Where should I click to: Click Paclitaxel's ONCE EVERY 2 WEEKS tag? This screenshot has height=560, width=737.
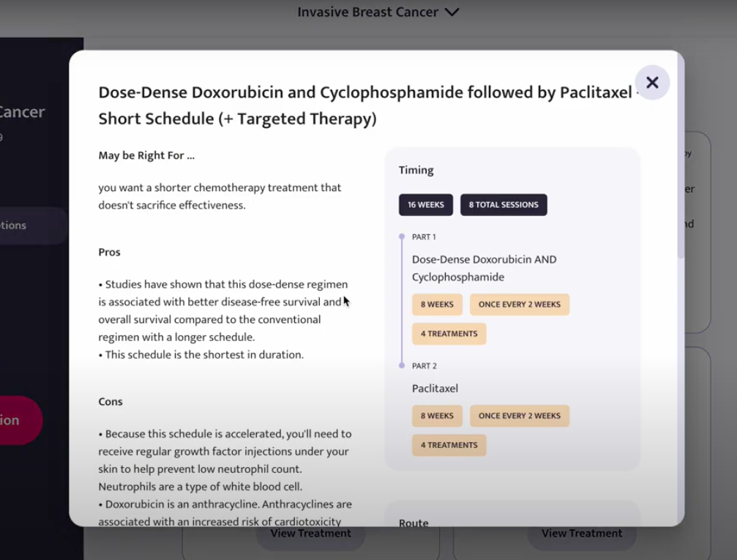point(519,416)
